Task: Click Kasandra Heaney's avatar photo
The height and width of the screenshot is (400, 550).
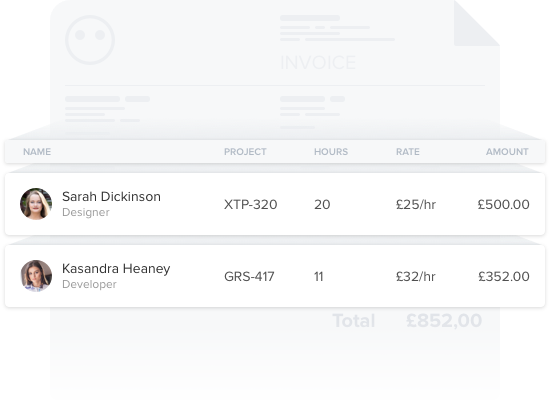Action: 36,276
